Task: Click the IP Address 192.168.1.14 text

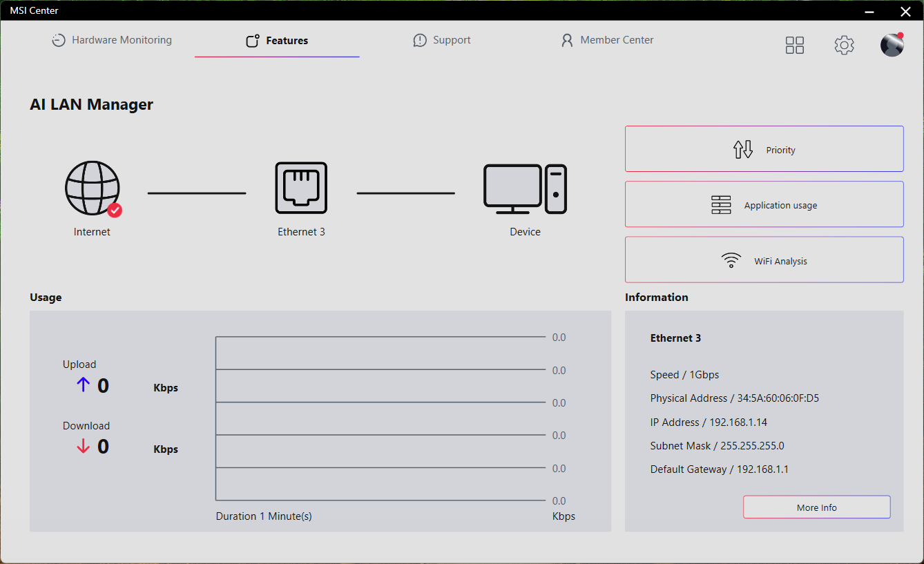Action: (709, 422)
